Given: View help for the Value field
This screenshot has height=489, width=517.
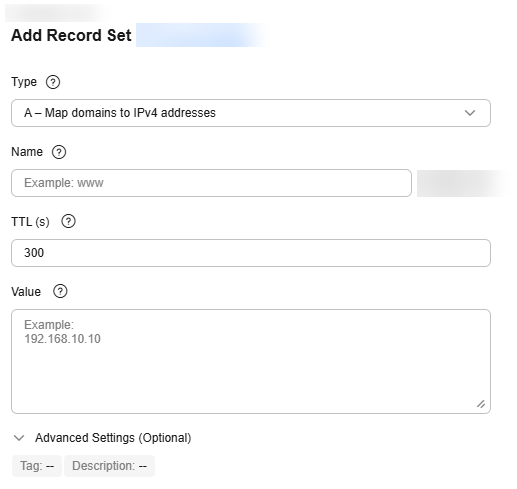Looking at the screenshot, I should (60, 291).
